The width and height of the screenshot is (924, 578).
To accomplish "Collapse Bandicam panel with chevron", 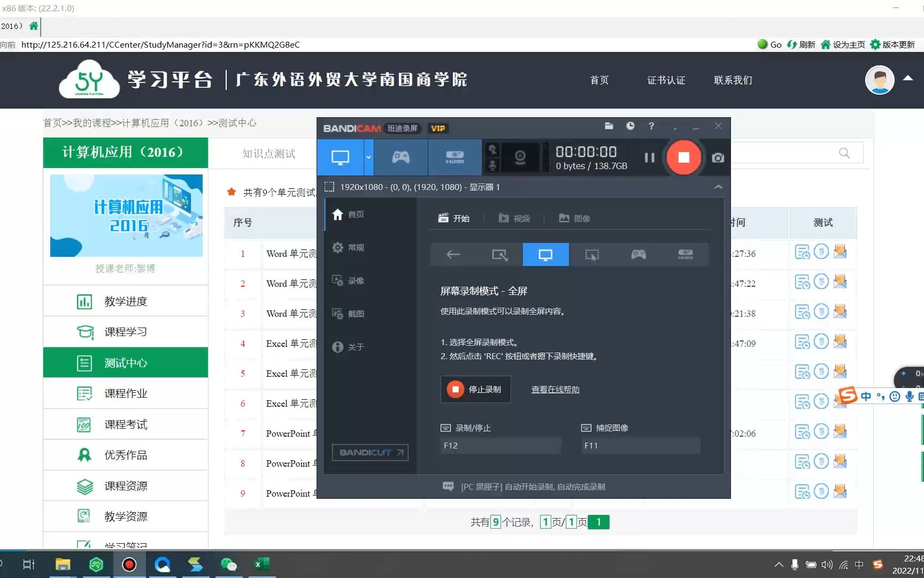I will pos(718,187).
